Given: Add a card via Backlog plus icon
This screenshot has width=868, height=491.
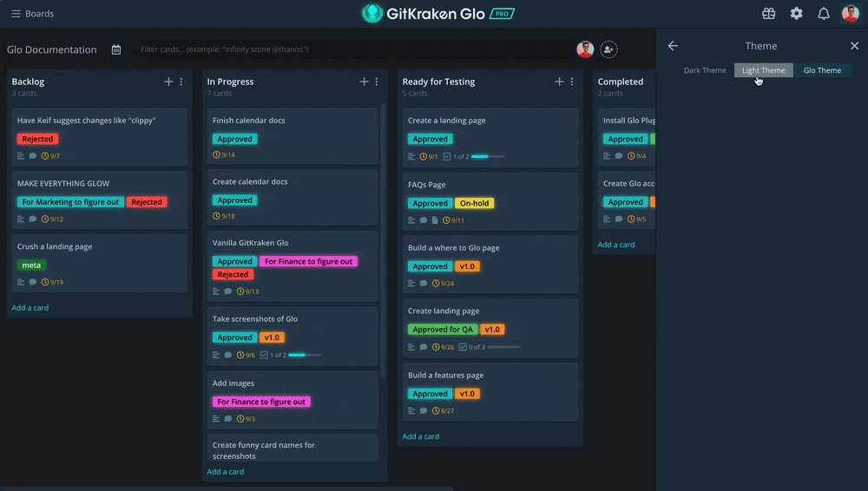Looking at the screenshot, I should (168, 82).
